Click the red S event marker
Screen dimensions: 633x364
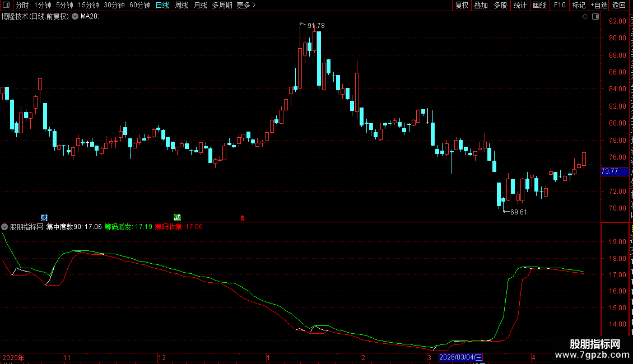click(x=243, y=218)
